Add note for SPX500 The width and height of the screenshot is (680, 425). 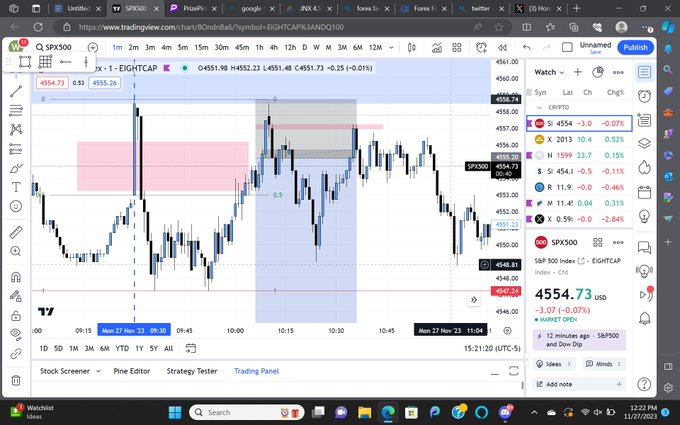click(x=579, y=384)
